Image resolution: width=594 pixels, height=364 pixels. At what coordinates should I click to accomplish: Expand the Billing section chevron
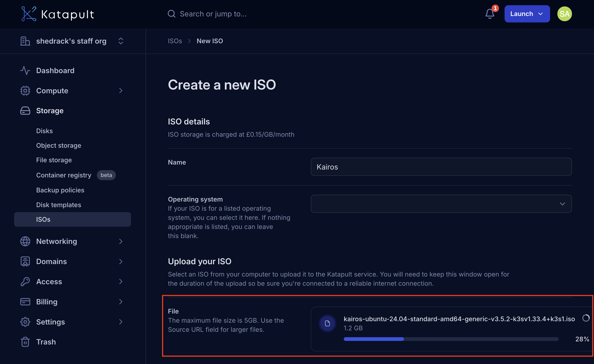[121, 302]
